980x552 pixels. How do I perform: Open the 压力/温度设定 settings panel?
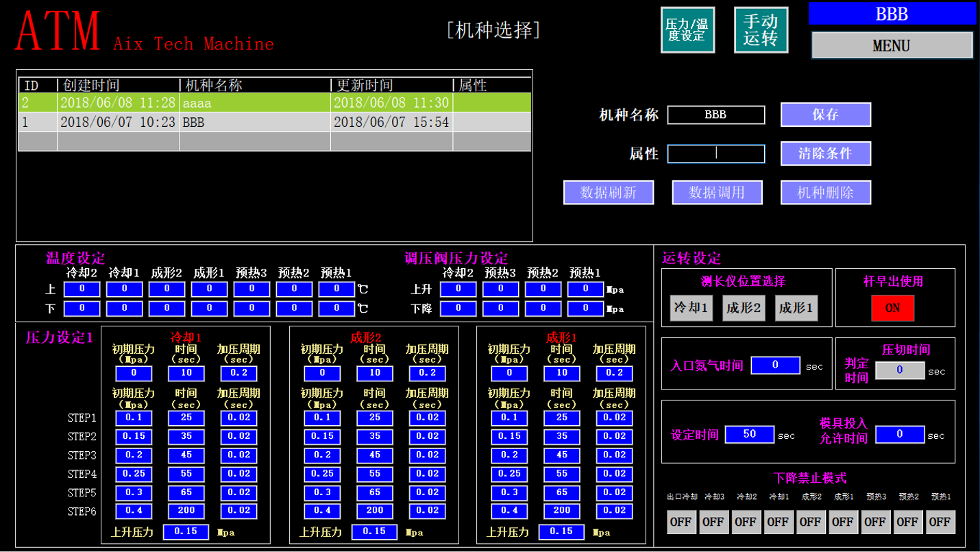click(x=688, y=29)
